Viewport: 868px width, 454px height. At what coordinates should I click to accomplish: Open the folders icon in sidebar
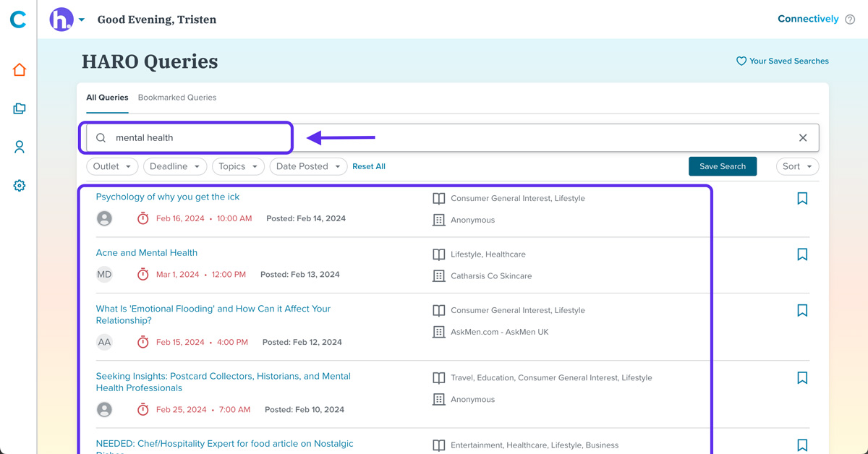click(x=20, y=109)
